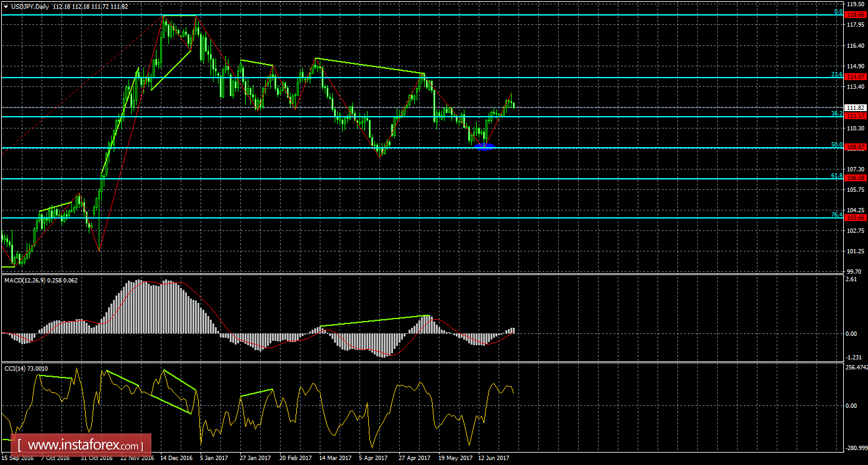Image resolution: width=868 pixels, height=465 pixels.
Task: Click the 12 Jun 2017 date label
Action: 494,458
